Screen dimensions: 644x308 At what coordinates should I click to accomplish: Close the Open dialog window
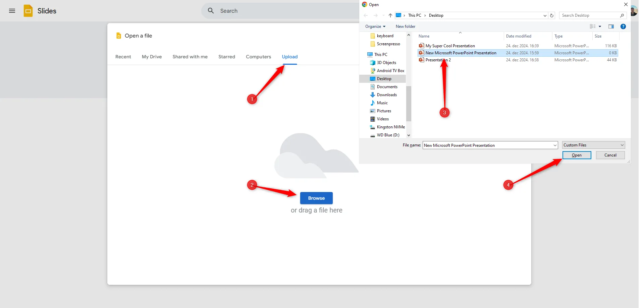626,4
